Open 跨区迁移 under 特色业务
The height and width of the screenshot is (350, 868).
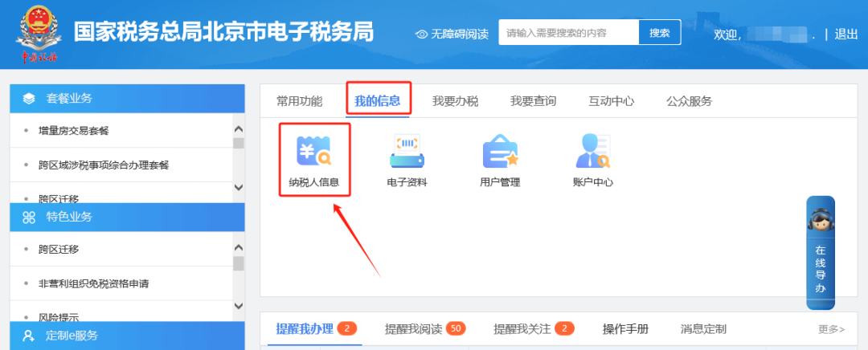[59, 250]
